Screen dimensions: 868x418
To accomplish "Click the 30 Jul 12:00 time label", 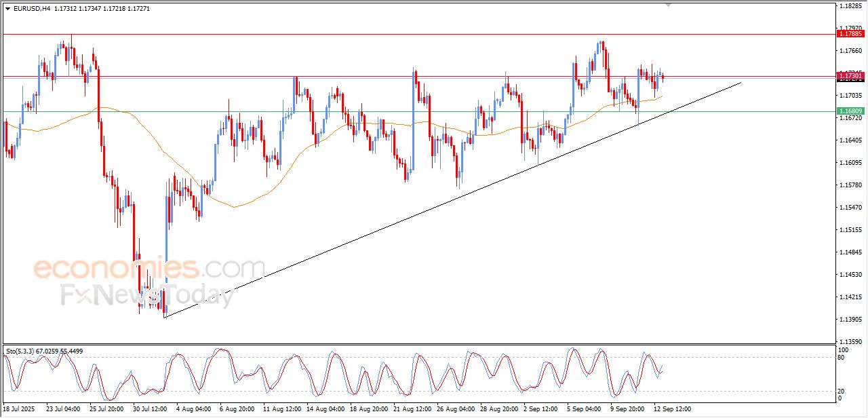I will click(x=150, y=409).
